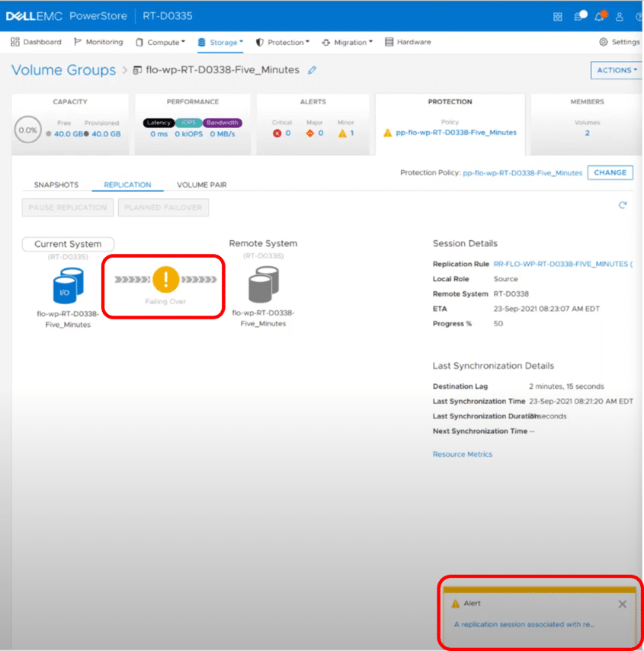Screen dimensions: 644x651
Task: Click the refresh icon in replication view
Action: click(x=623, y=205)
